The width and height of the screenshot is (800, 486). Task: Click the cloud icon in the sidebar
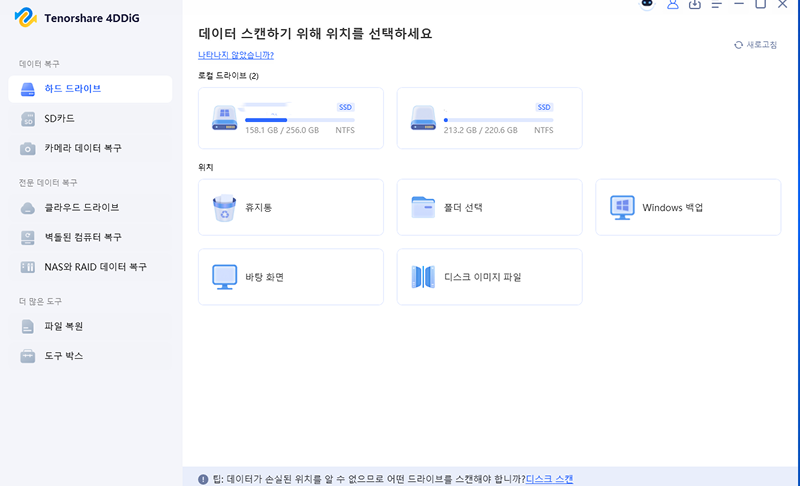[x=28, y=208]
